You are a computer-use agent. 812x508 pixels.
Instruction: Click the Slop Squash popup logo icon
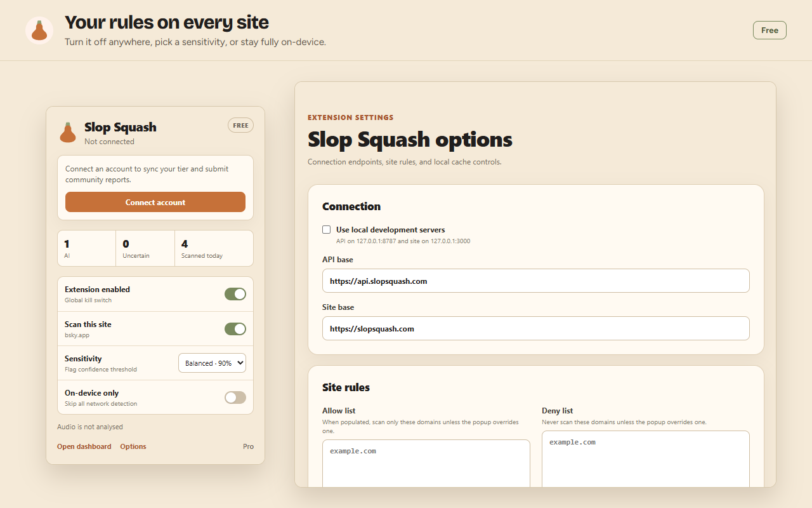coord(68,132)
